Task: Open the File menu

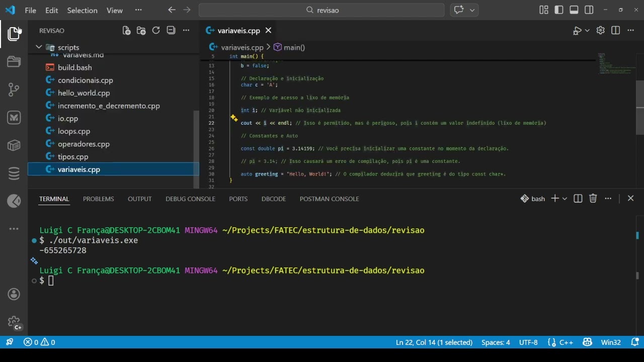Action: [x=30, y=10]
